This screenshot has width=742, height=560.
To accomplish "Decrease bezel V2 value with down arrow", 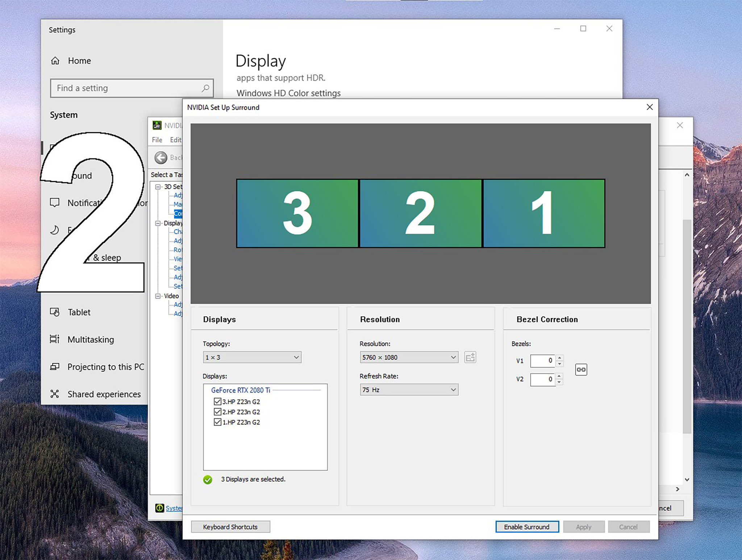I will (559, 382).
